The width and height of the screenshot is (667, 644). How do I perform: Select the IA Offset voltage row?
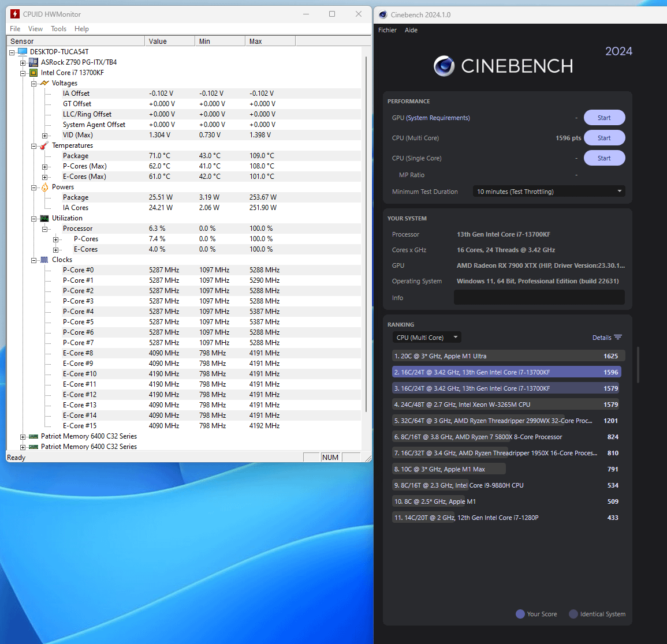pyautogui.click(x=211, y=93)
